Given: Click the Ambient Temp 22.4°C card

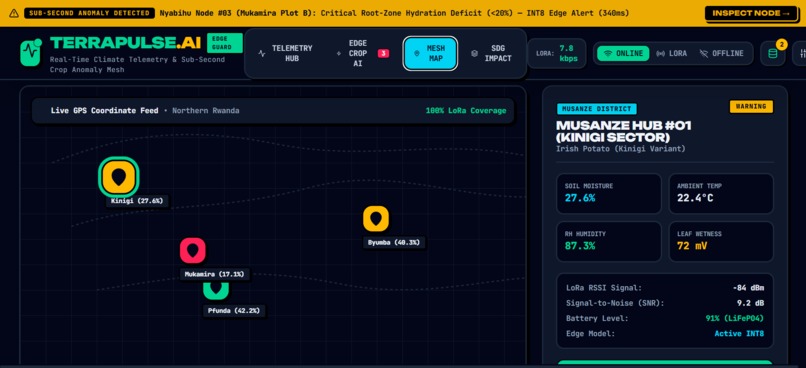Looking at the screenshot, I should coord(721,193).
